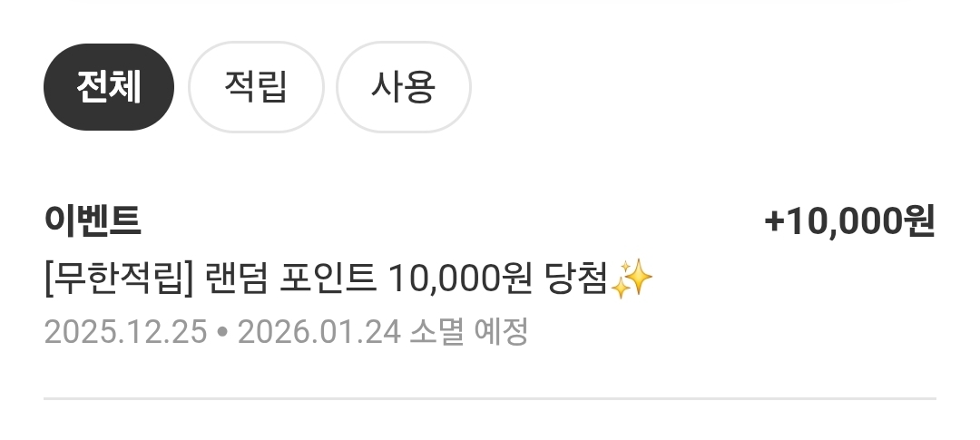Select the 전체 filter tab
980x440 pixels.
pos(108,87)
